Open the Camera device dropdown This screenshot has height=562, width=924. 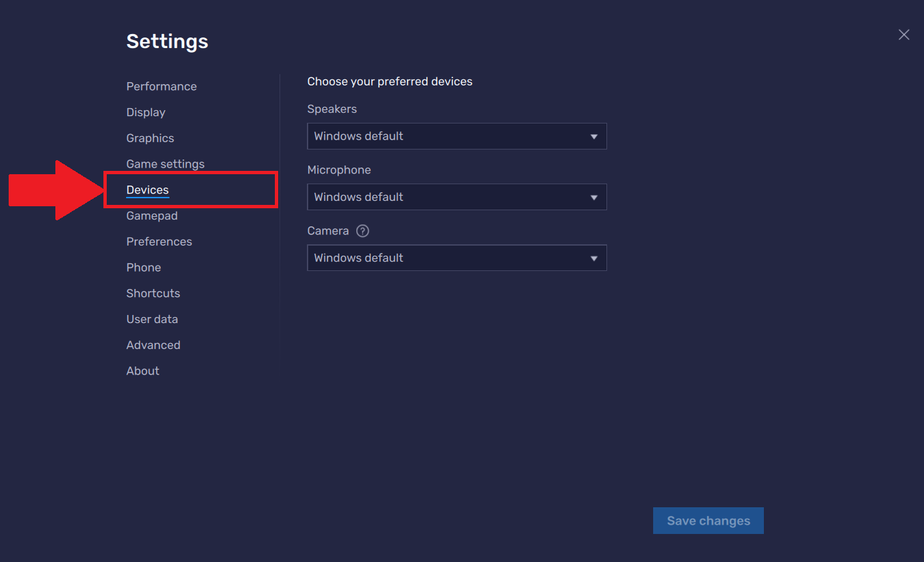[x=456, y=258]
